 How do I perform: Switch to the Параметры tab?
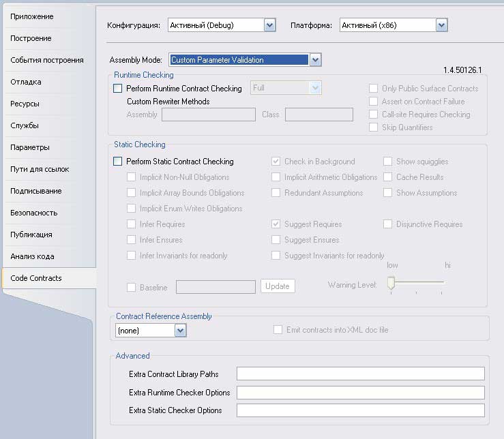30,147
